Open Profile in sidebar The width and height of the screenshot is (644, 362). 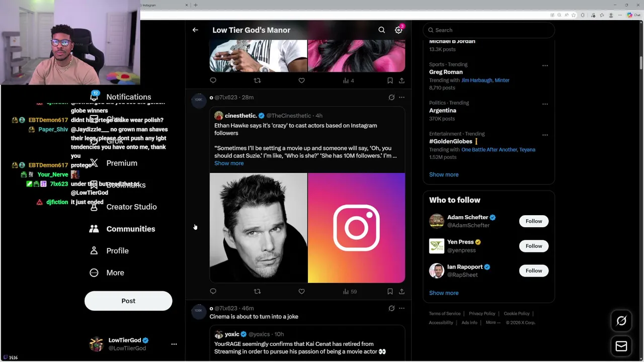[x=117, y=250]
